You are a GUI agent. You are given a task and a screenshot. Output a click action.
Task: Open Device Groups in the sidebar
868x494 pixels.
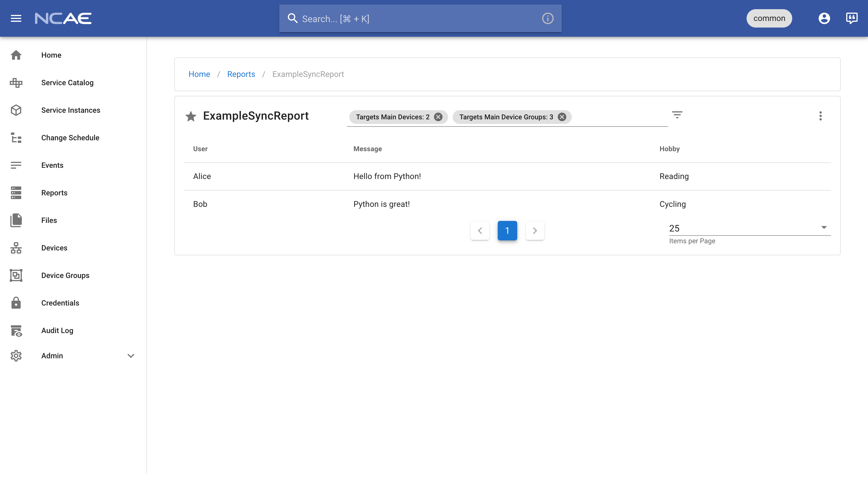[65, 275]
